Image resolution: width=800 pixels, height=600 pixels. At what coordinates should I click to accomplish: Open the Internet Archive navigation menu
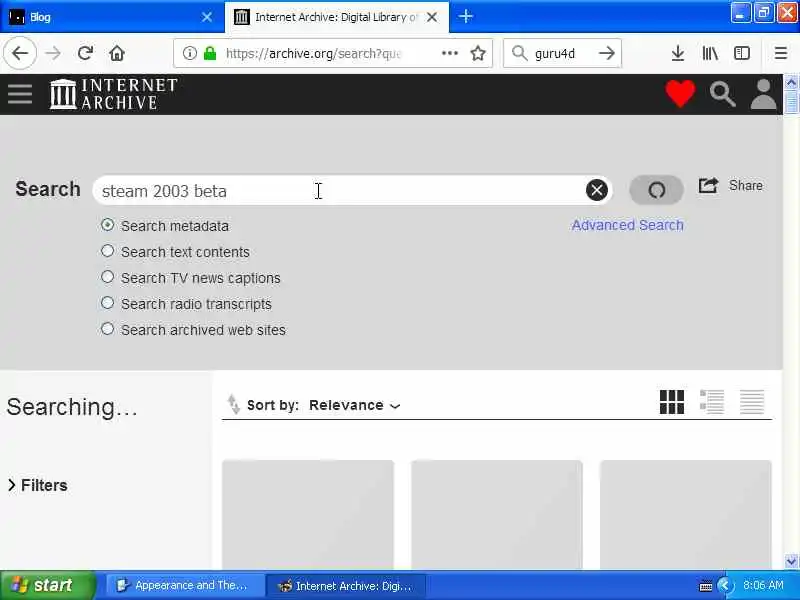pyautogui.click(x=20, y=94)
